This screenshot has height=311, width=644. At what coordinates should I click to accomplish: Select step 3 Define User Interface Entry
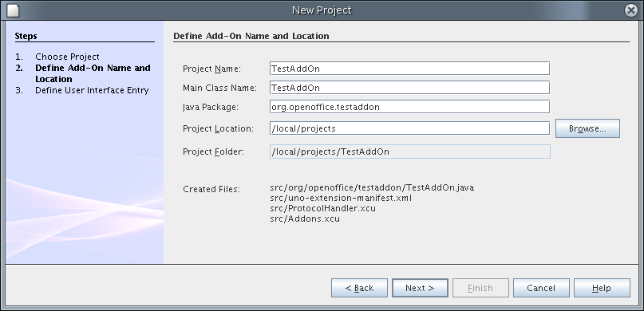[x=92, y=90]
